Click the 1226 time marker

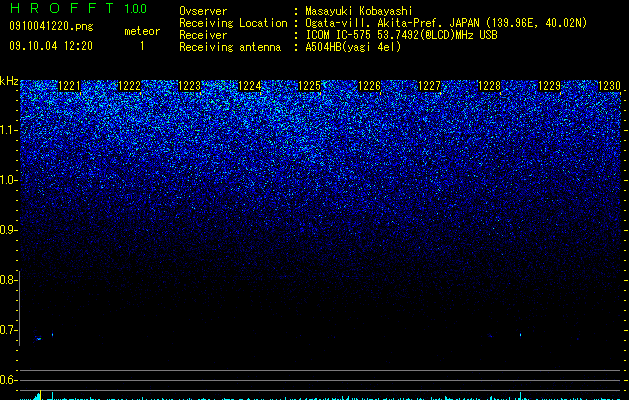pos(369,86)
